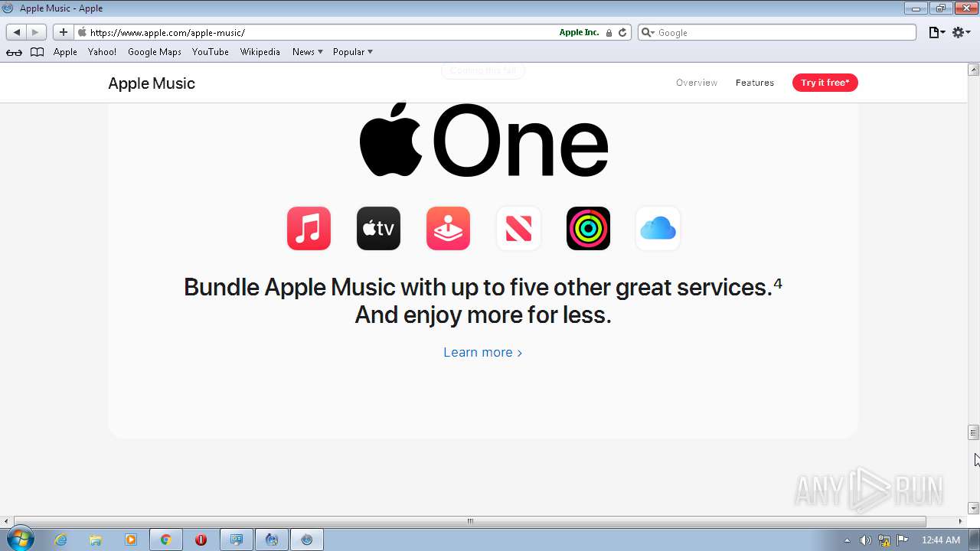Open search engine magnifier dropdown
Viewport: 980px width, 551px height.
648,32
